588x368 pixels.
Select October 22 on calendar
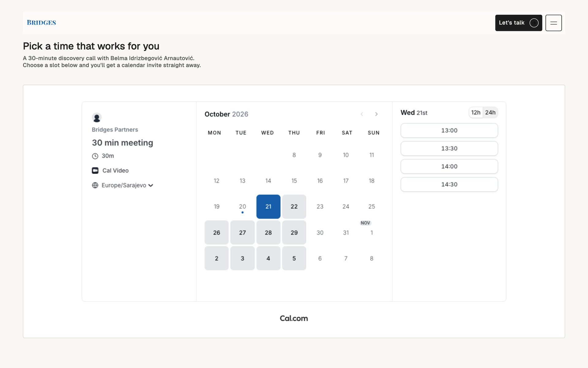click(294, 207)
